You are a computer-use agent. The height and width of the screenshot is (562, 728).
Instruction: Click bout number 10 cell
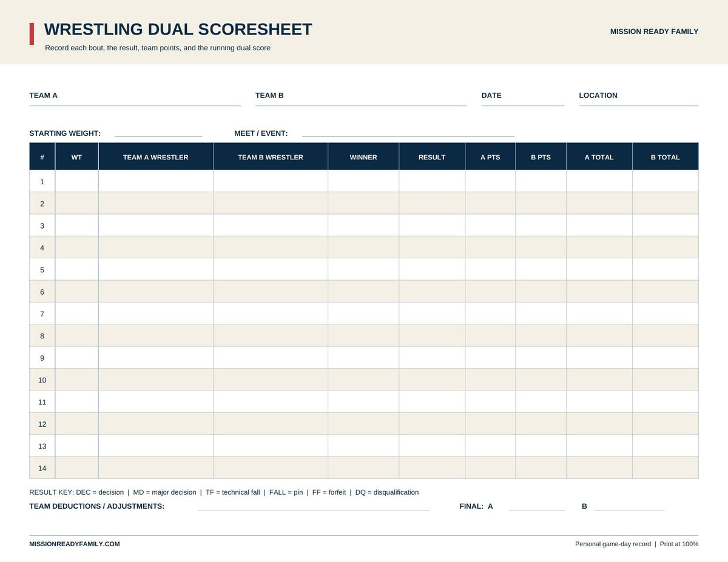[x=42, y=380]
